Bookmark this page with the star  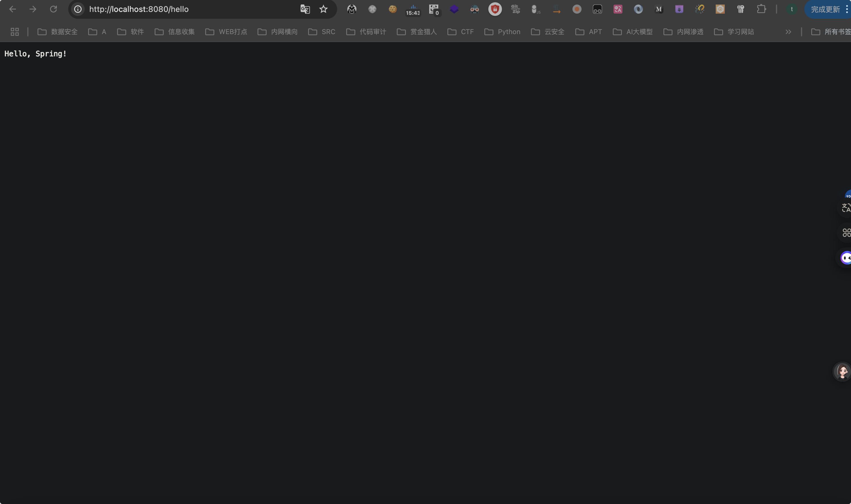(323, 9)
